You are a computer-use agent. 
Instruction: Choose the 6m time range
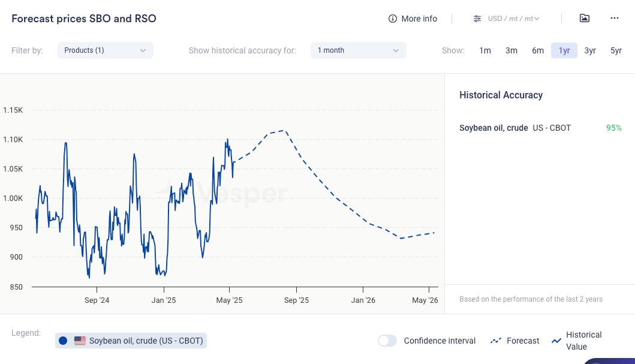(538, 50)
